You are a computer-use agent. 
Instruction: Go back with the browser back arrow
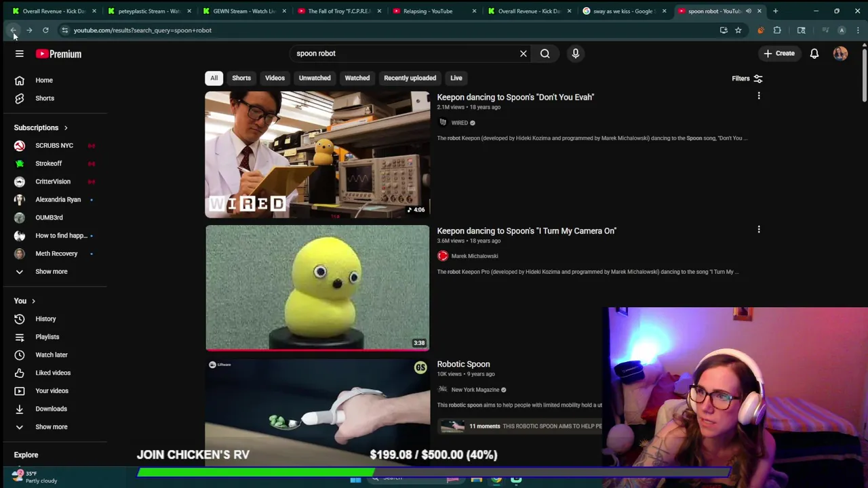pos(14,30)
